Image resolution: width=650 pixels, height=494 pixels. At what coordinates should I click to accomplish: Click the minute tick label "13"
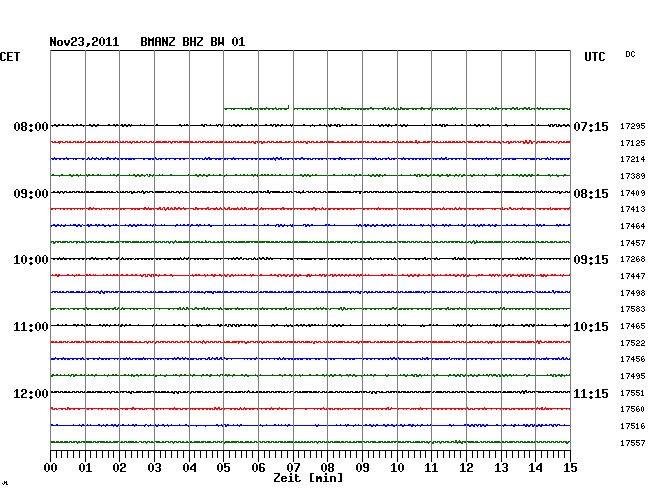(x=501, y=468)
